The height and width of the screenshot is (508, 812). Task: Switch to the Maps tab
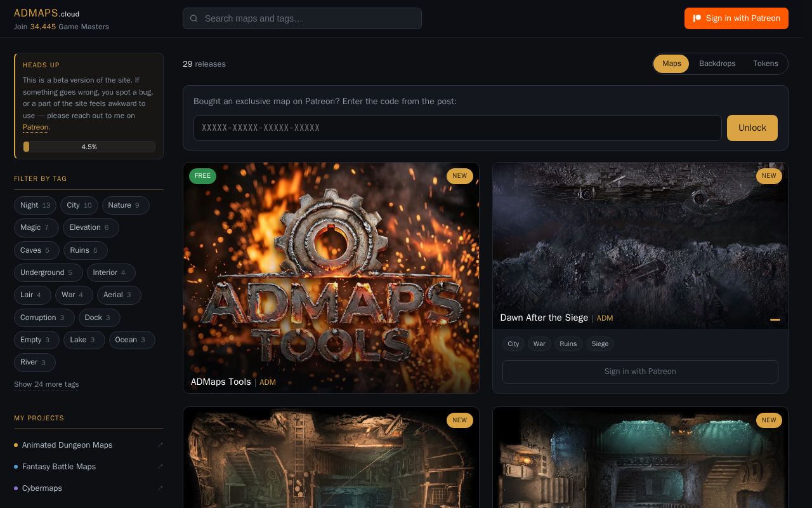tap(671, 63)
